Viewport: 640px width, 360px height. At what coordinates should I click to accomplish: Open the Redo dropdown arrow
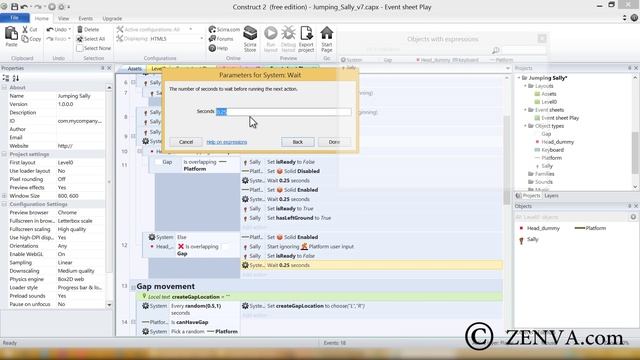[70, 39]
